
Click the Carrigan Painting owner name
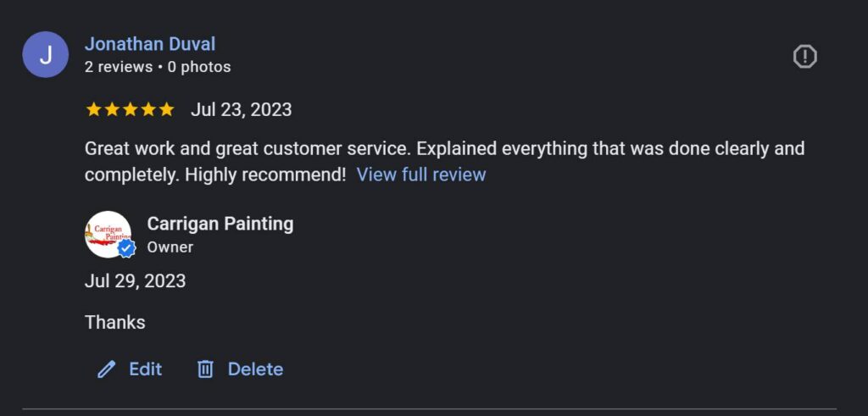pyautogui.click(x=220, y=224)
